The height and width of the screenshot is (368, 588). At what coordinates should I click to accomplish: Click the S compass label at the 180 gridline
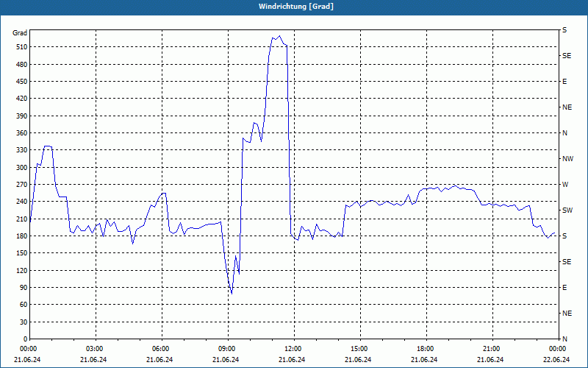(x=564, y=236)
